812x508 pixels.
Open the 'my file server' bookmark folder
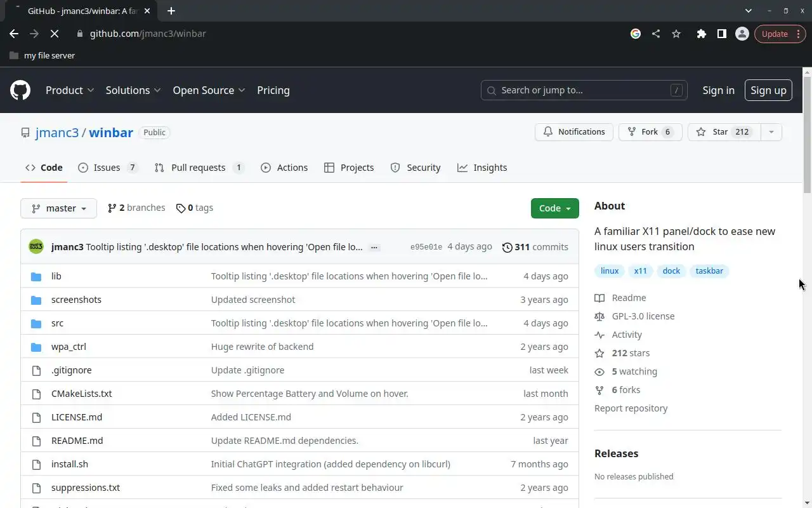43,55
